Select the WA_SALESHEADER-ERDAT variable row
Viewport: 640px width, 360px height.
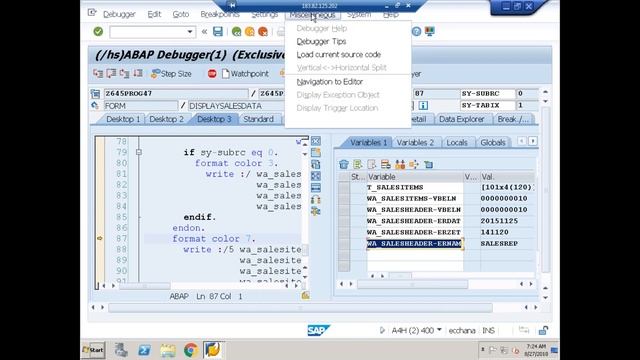click(x=415, y=221)
